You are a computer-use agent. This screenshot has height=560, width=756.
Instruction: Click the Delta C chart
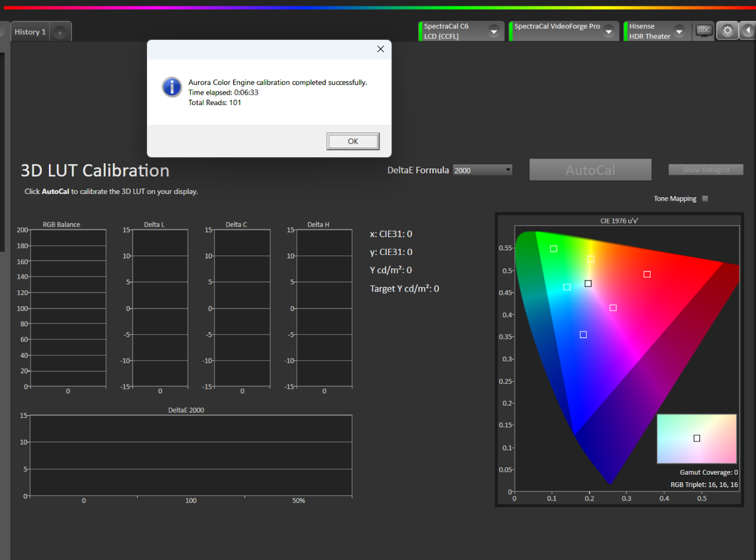coord(242,308)
